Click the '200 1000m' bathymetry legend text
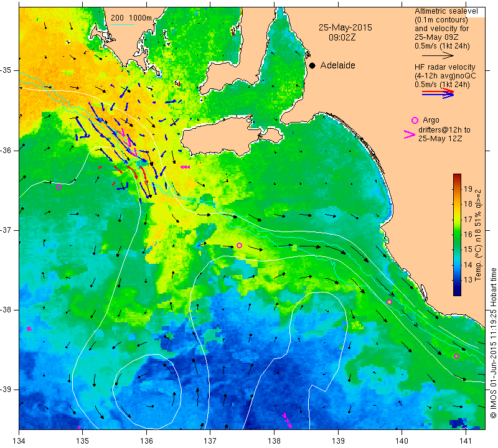 coord(131,18)
